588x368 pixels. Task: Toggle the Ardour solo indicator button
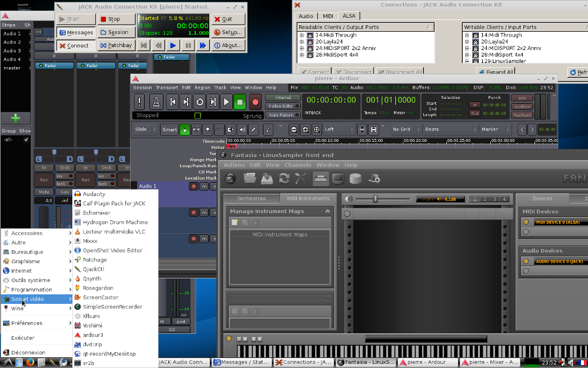tap(522, 98)
